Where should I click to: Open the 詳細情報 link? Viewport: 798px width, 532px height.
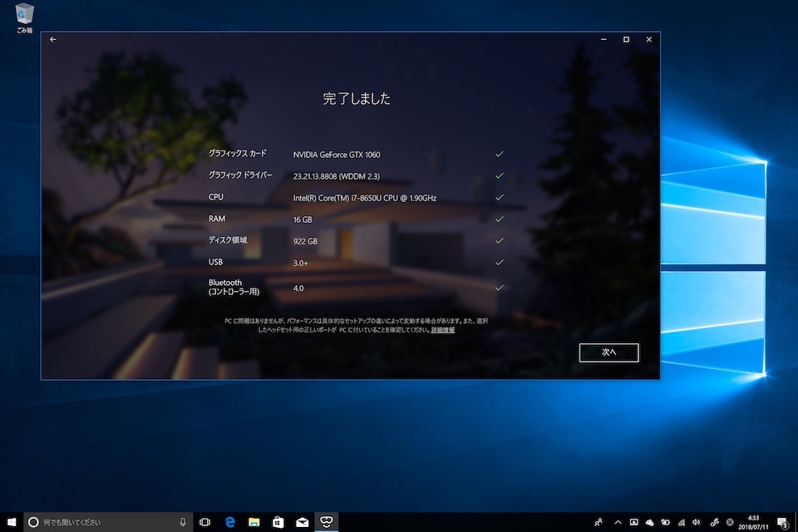(442, 330)
